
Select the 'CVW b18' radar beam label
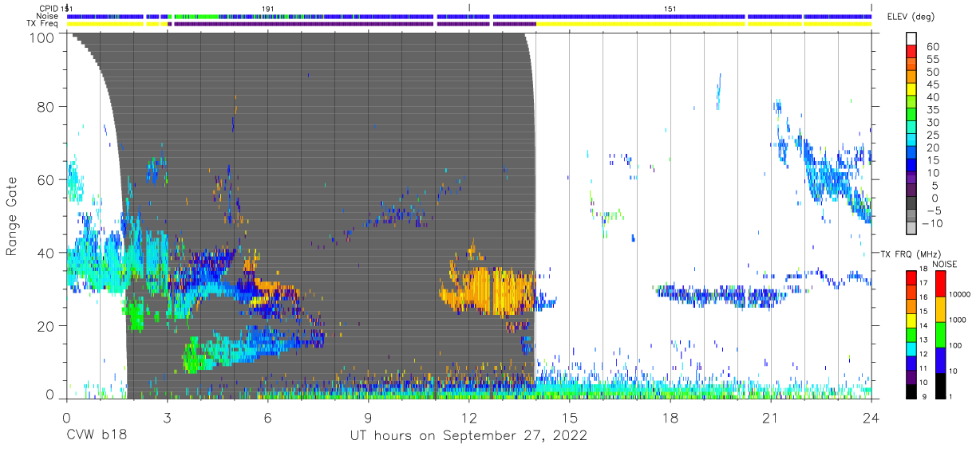[96, 436]
